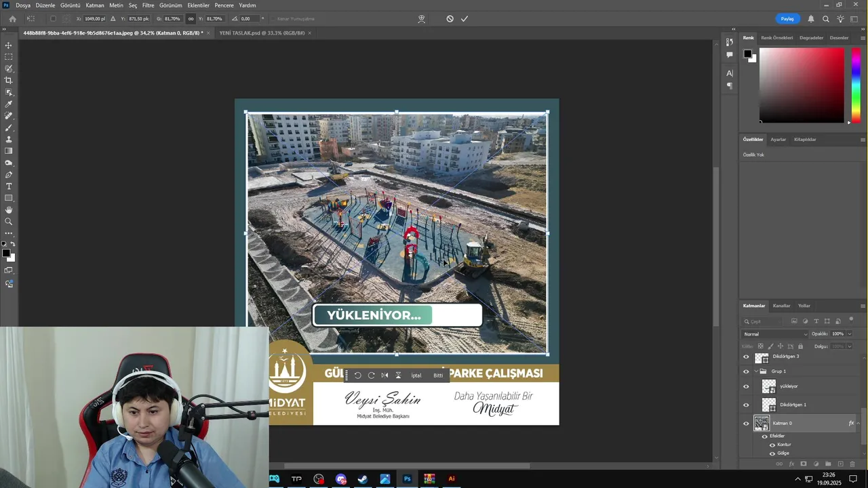
Task: Toggle Kontur effect visibility
Action: click(772, 445)
